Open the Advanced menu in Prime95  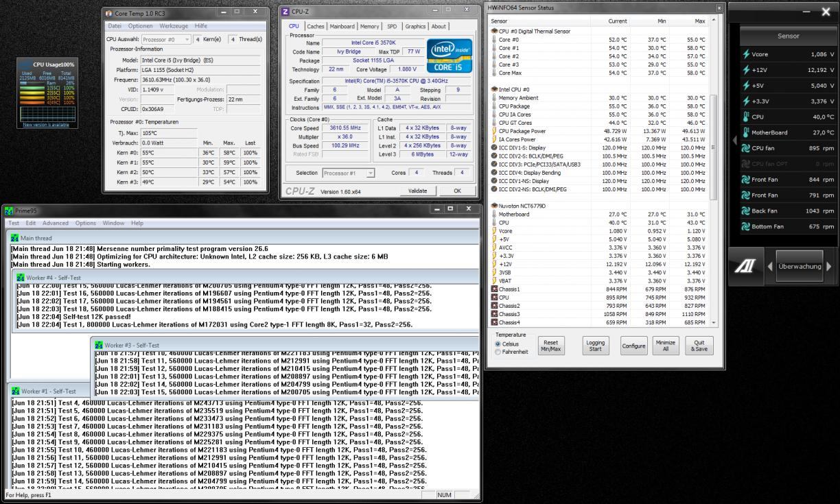click(x=56, y=224)
